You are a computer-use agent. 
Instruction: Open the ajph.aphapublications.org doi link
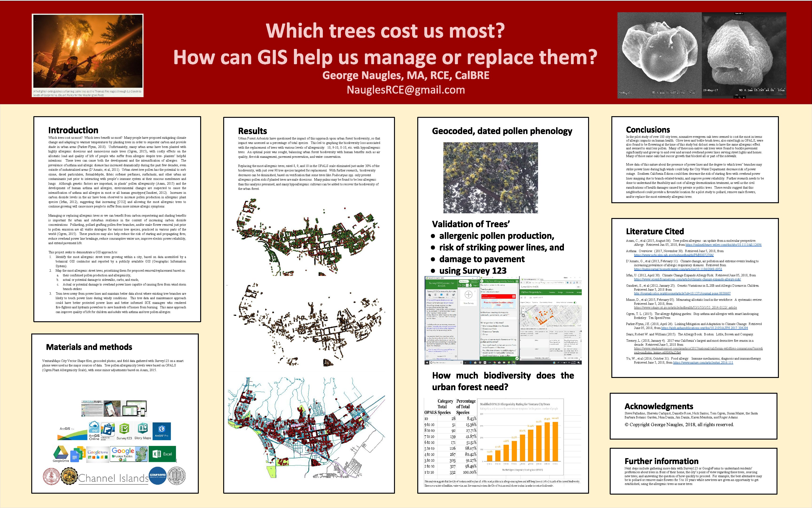click(704, 328)
